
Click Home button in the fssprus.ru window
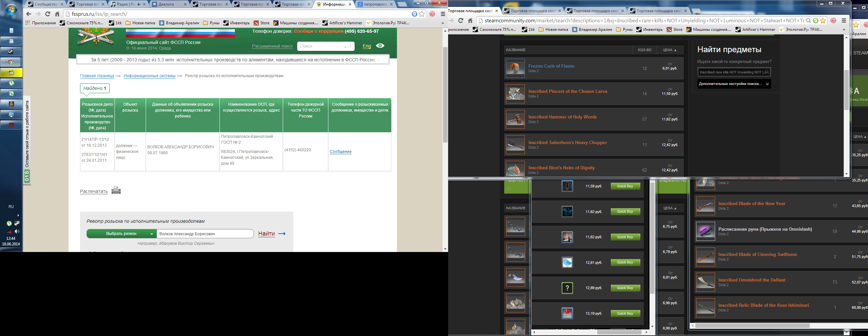tap(57, 14)
